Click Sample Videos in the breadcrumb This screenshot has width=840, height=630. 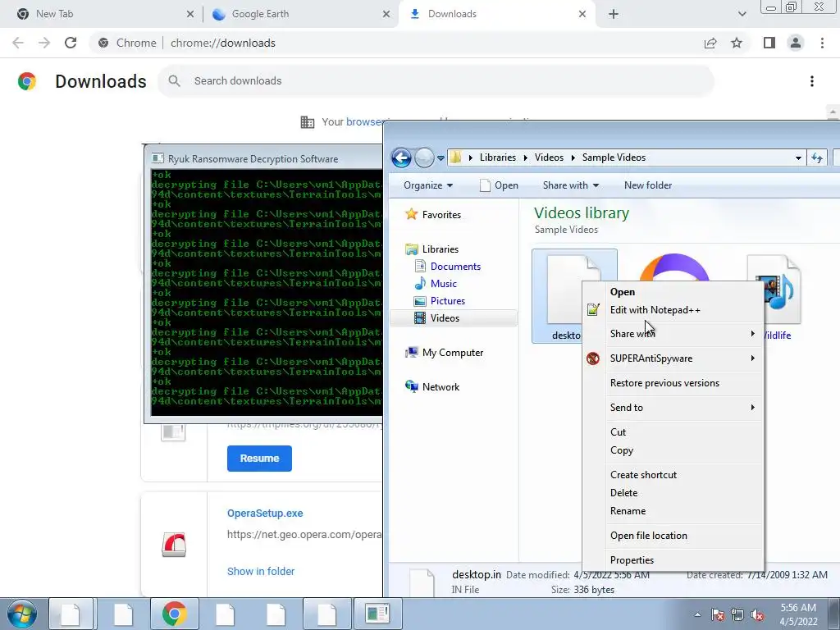(x=614, y=157)
